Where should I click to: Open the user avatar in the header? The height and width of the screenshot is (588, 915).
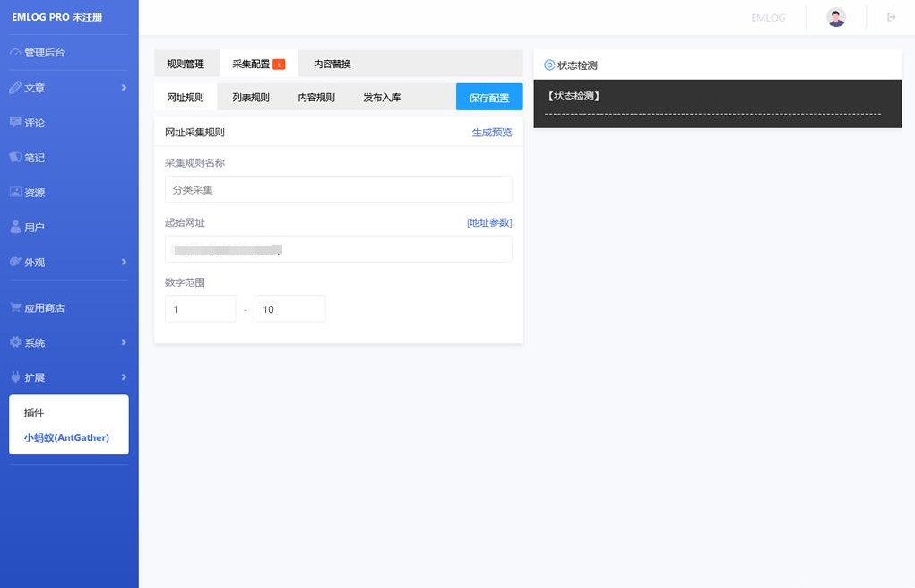point(835,16)
